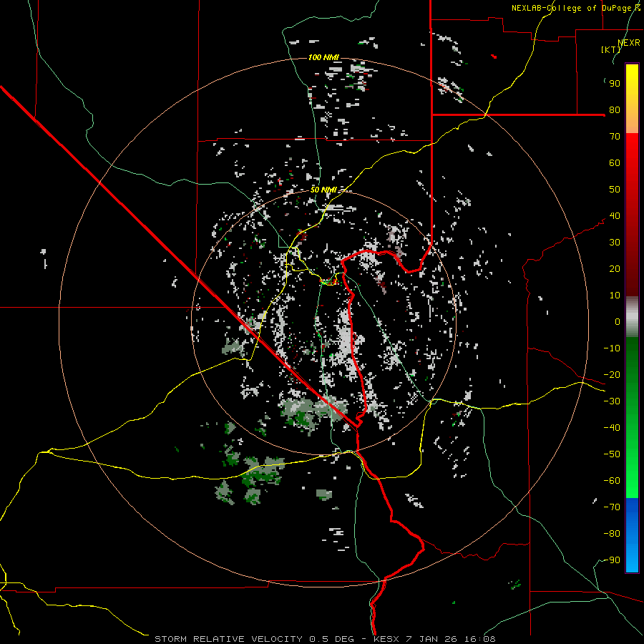Click the NEXR label at top right
The image size is (644, 644).
pos(628,43)
